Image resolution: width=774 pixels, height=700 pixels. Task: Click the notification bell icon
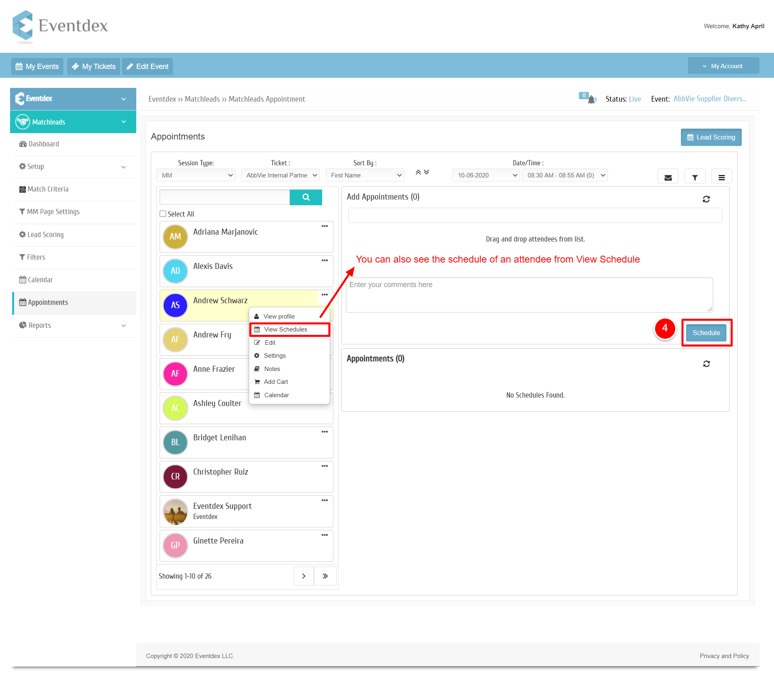tap(591, 99)
